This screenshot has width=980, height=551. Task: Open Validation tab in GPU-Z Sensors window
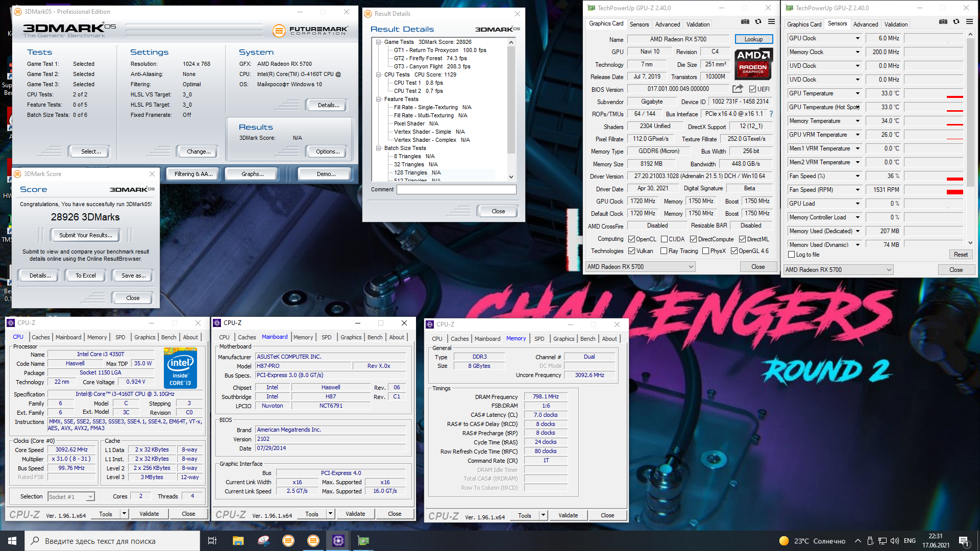click(x=896, y=24)
